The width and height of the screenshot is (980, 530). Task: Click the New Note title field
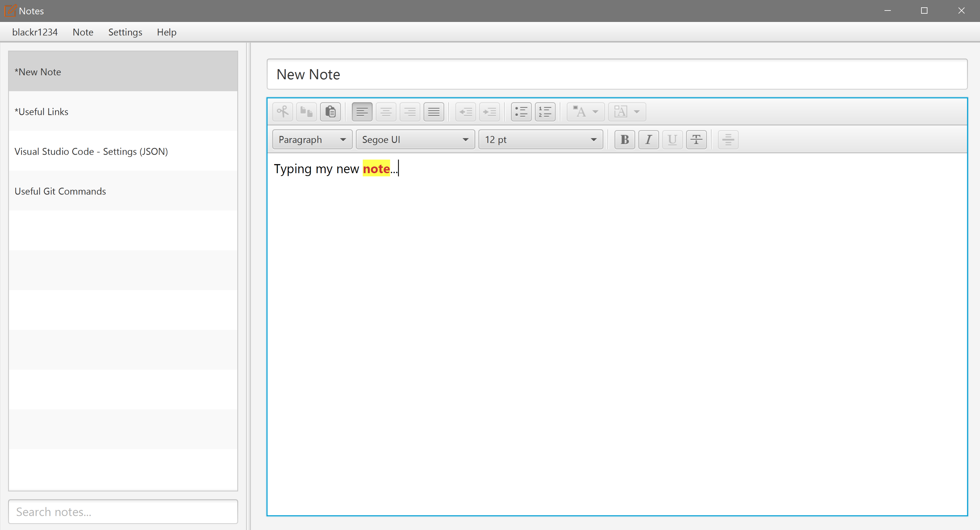(x=617, y=74)
